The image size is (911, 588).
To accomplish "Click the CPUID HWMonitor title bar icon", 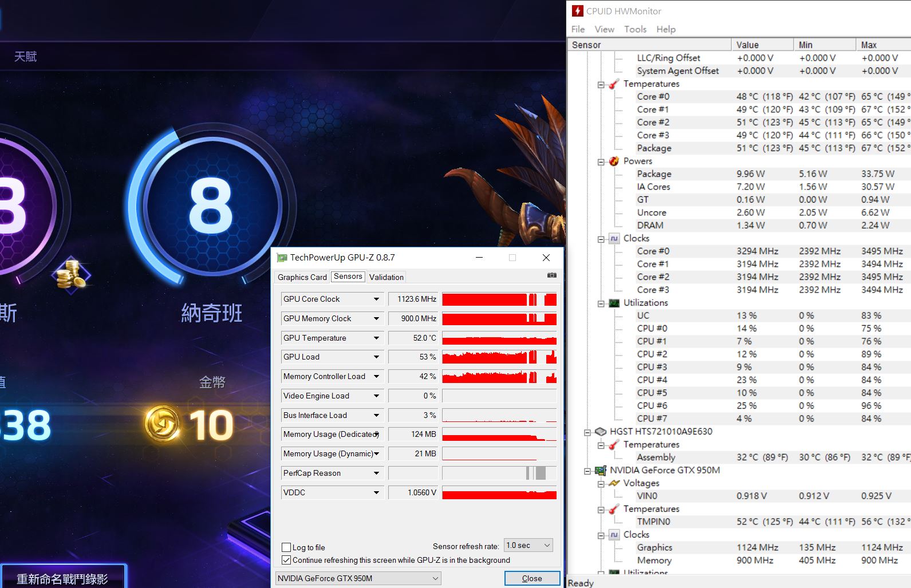I will tap(578, 11).
